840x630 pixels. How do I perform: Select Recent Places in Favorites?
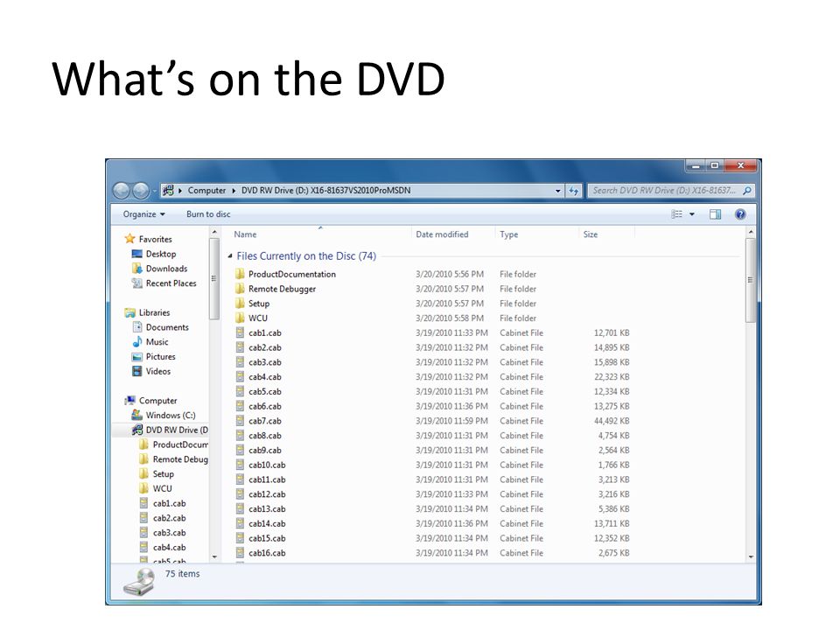pyautogui.click(x=171, y=283)
